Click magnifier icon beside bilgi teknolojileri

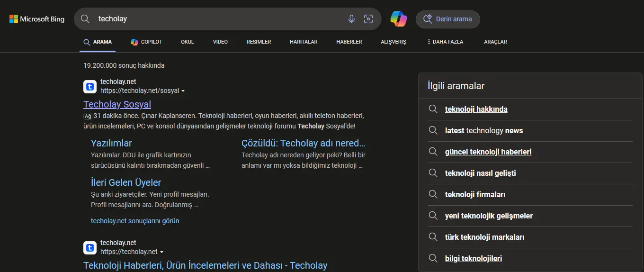tap(433, 258)
